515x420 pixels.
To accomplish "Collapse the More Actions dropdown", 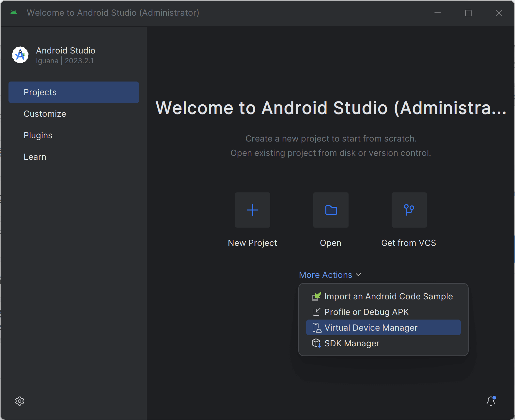I will point(325,275).
